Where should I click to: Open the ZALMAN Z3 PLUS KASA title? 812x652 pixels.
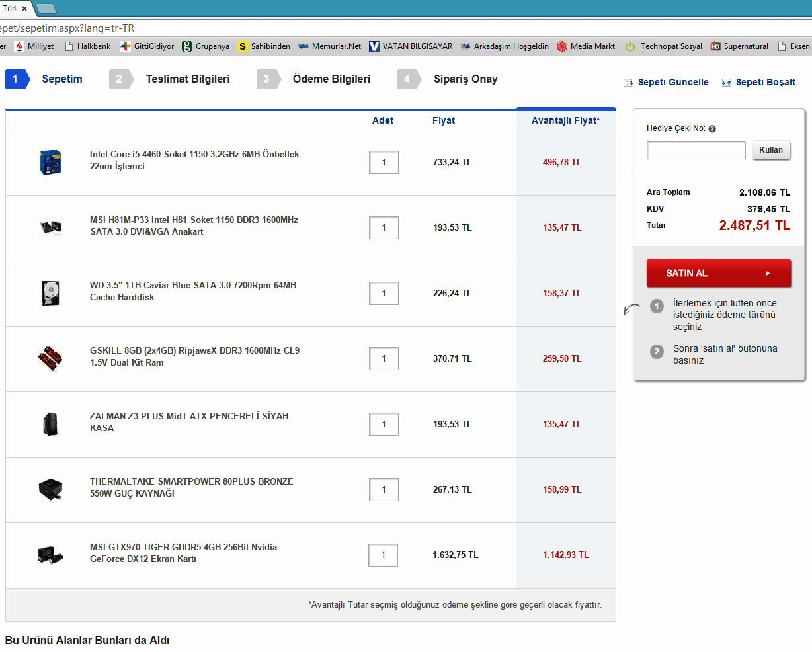(189, 422)
